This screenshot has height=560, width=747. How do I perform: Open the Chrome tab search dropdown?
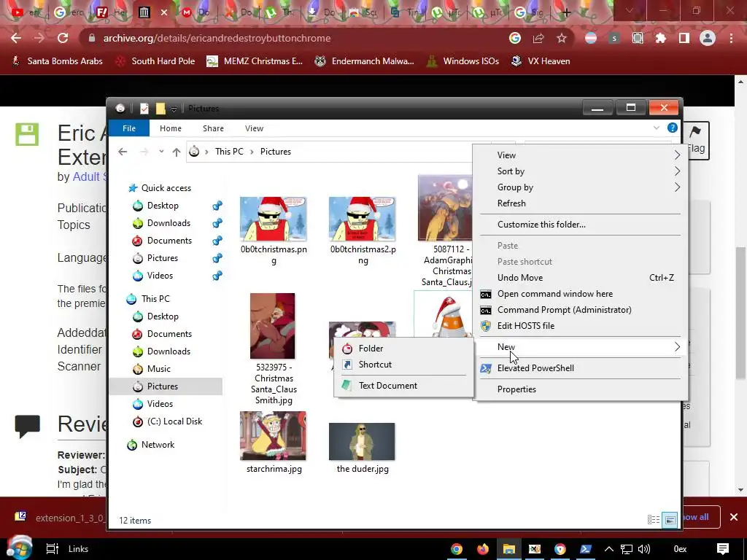pyautogui.click(x=630, y=10)
